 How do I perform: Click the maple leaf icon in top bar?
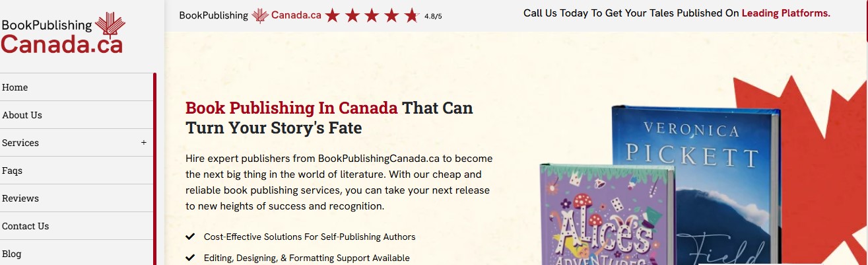point(261,15)
